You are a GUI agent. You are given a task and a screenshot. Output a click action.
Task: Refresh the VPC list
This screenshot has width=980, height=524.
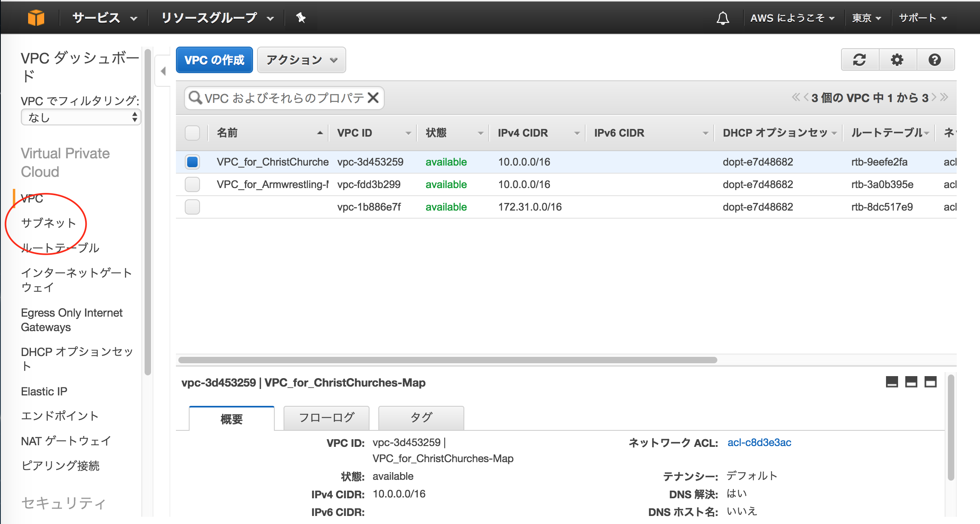(x=860, y=60)
